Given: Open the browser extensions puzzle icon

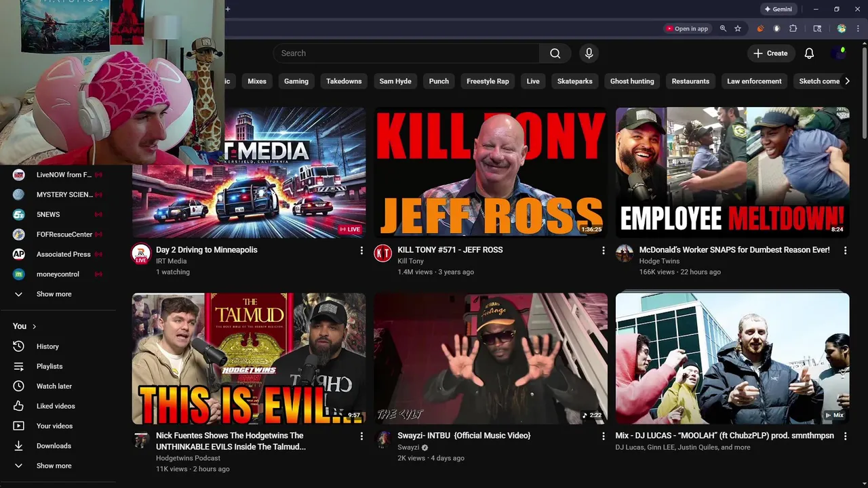Looking at the screenshot, I should click(x=793, y=28).
